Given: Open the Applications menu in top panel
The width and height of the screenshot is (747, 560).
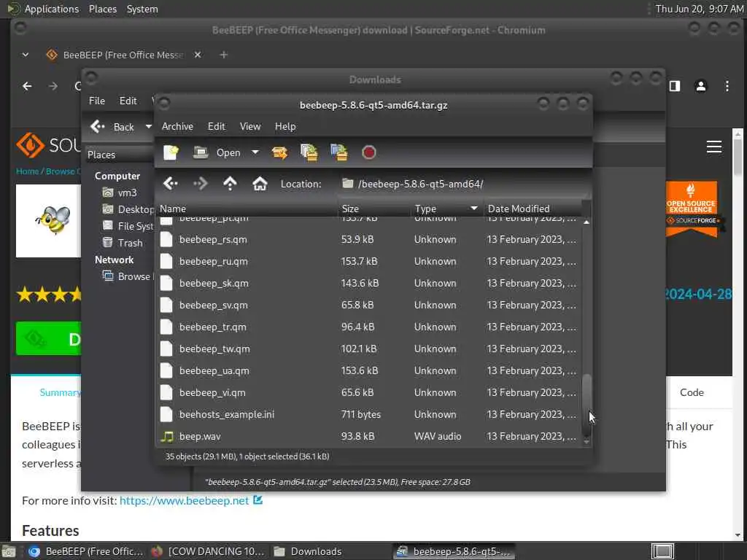Looking at the screenshot, I should tap(52, 9).
